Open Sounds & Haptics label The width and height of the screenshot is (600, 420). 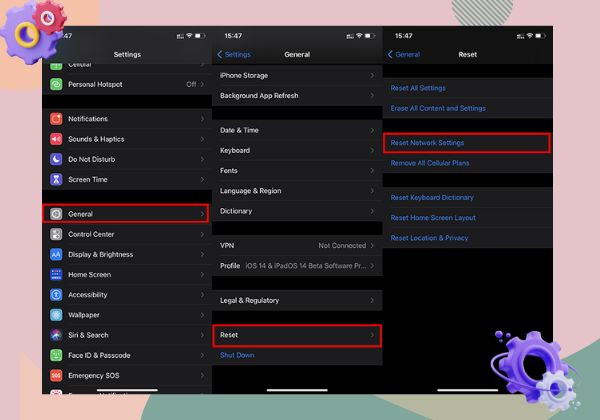[96, 139]
